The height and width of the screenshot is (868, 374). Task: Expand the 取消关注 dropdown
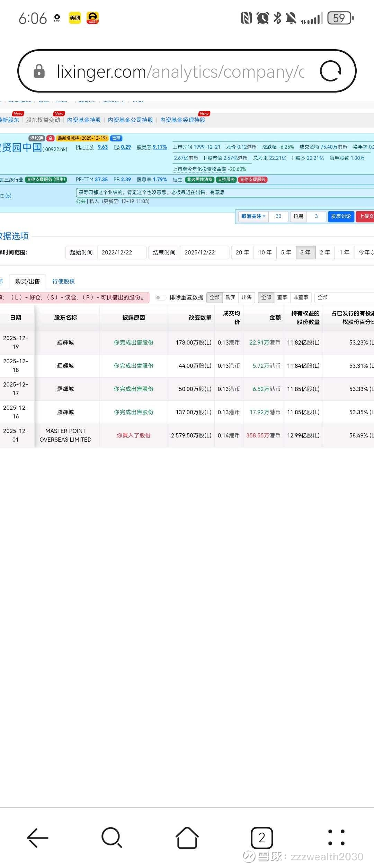(253, 216)
